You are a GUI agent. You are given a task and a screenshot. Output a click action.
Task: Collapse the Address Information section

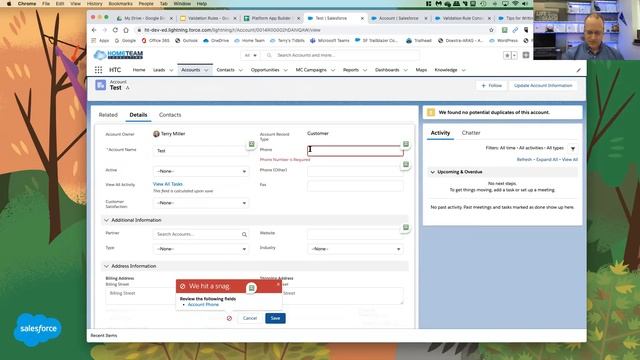[x=107, y=266]
